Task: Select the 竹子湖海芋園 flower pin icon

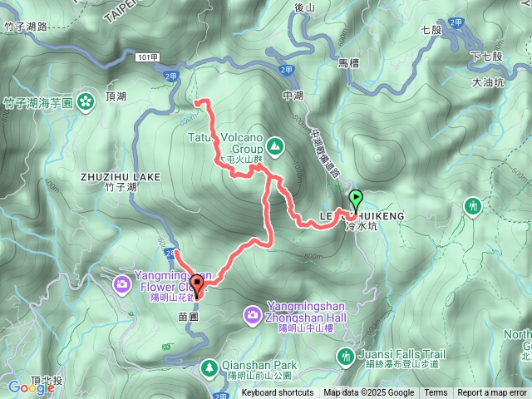Action: coord(86,101)
